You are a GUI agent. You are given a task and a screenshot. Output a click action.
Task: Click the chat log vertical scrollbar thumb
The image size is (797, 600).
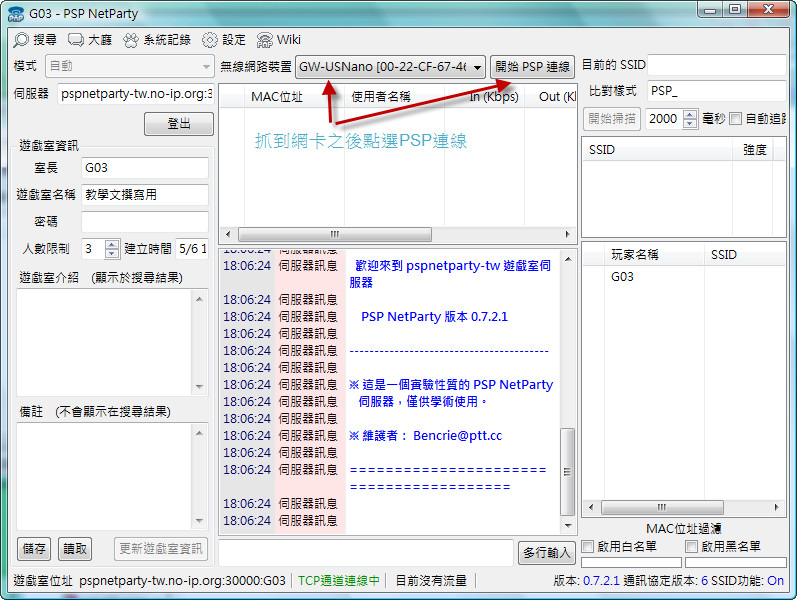pos(568,472)
